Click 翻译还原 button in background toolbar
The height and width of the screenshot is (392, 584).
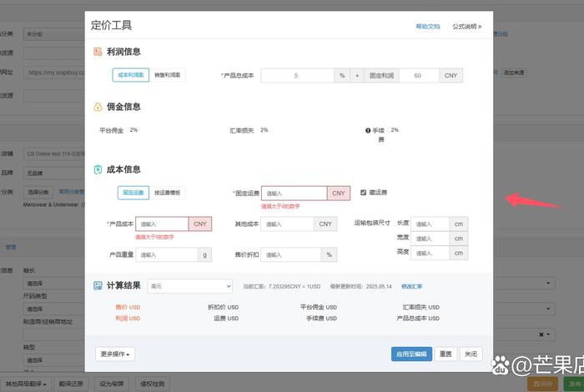pyautogui.click(x=71, y=384)
